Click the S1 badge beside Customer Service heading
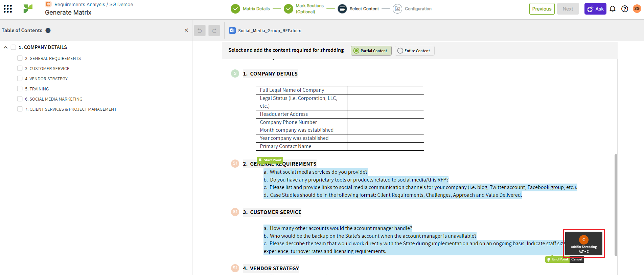The width and height of the screenshot is (644, 275). click(x=235, y=212)
